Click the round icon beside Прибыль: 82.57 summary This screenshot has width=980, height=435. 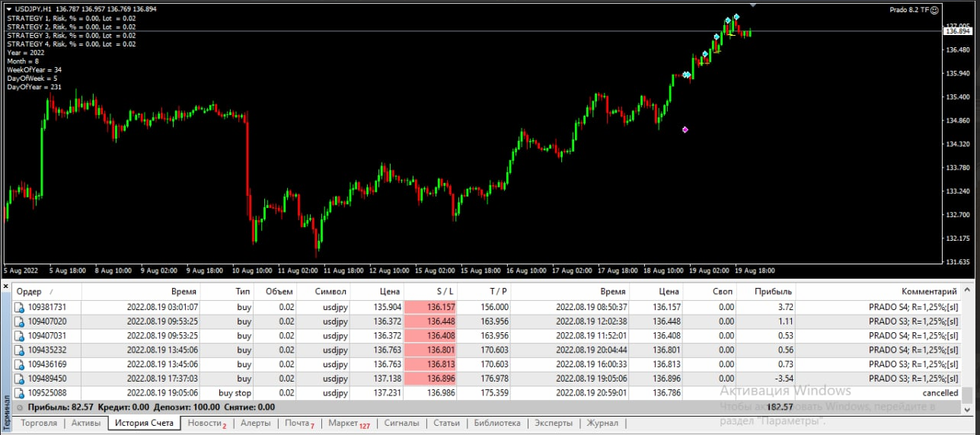(20, 408)
